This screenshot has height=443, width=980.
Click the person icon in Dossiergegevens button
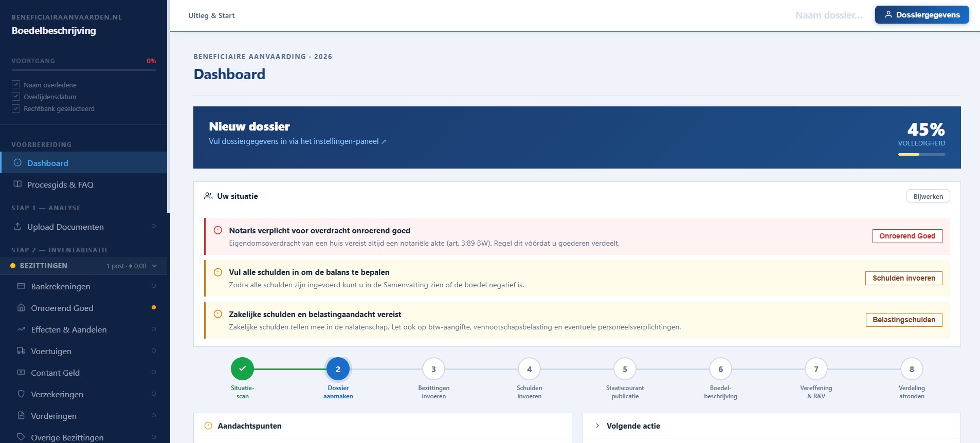click(888, 15)
